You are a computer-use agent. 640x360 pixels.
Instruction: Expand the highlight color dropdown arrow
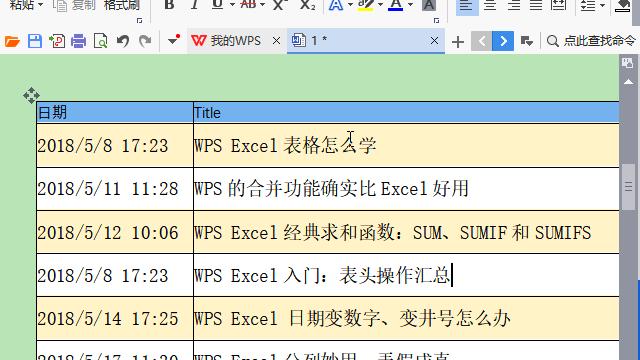click(380, 5)
